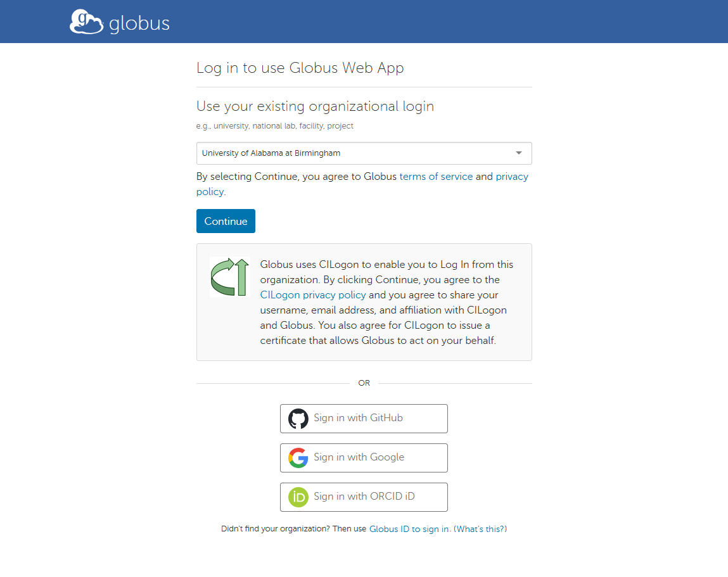Open the terms of service link
728x577 pixels.
tap(436, 177)
